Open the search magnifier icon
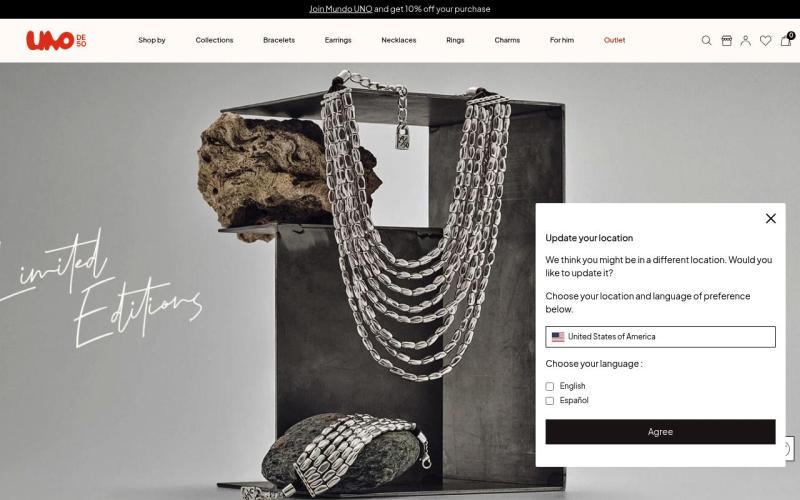Viewport: 800px width, 500px height. pos(706,40)
